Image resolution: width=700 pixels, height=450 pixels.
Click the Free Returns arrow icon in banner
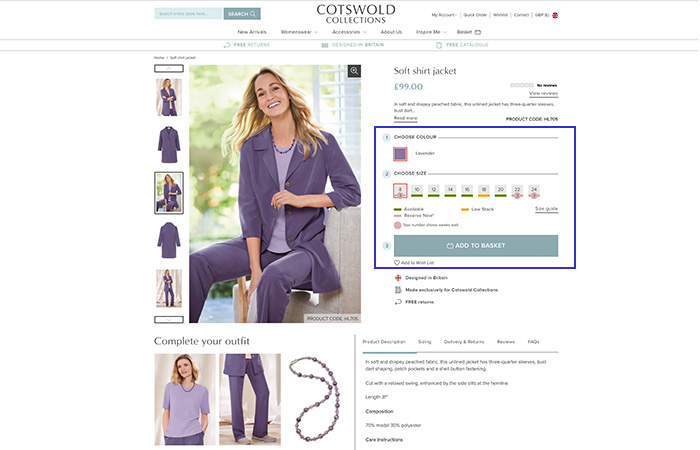pyautogui.click(x=227, y=45)
